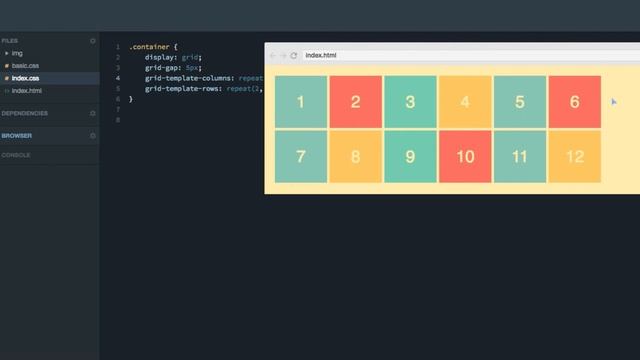This screenshot has height=360, width=640.
Task: Reload the browser preview page
Action: (293, 55)
